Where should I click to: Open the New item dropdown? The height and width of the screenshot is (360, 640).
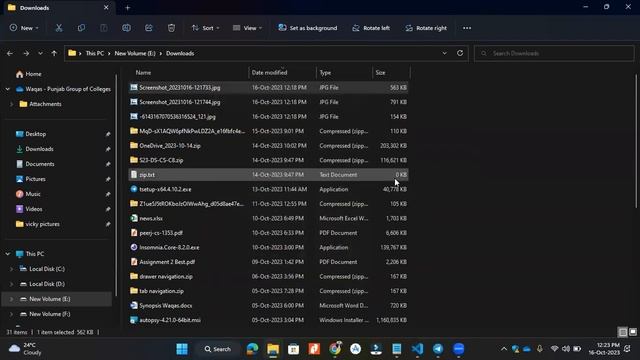pos(24,28)
